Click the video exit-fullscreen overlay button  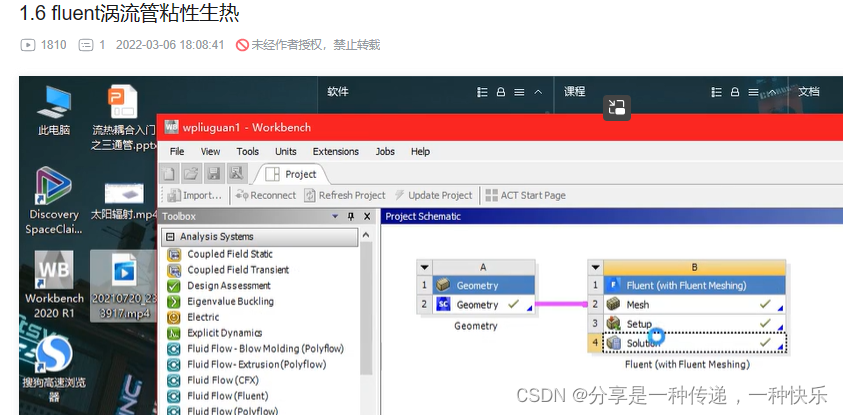(x=617, y=108)
